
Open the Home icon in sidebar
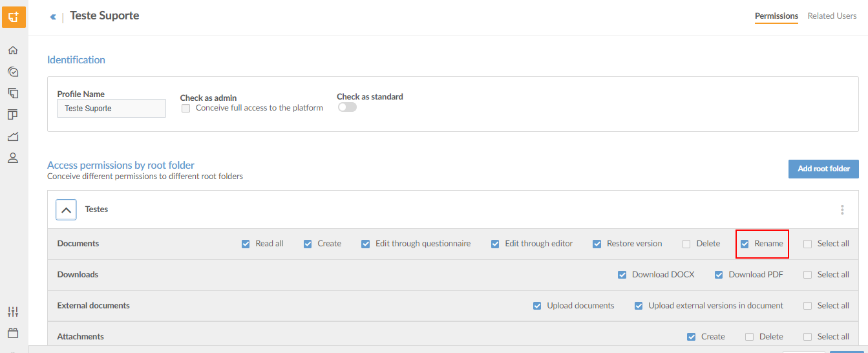click(x=13, y=50)
